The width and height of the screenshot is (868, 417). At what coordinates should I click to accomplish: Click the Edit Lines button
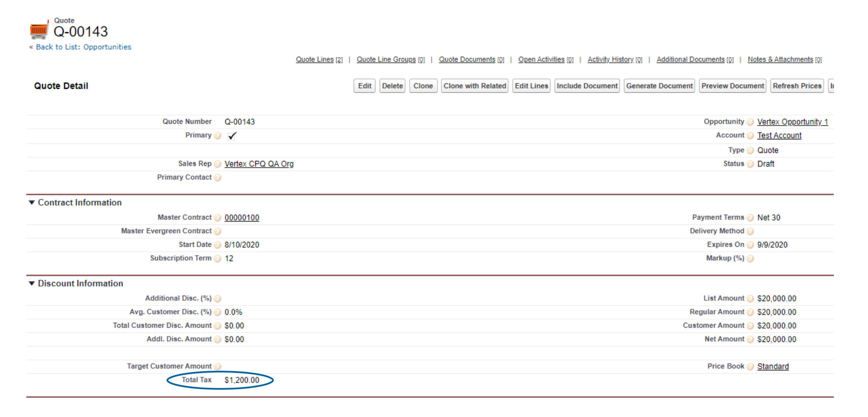click(531, 86)
